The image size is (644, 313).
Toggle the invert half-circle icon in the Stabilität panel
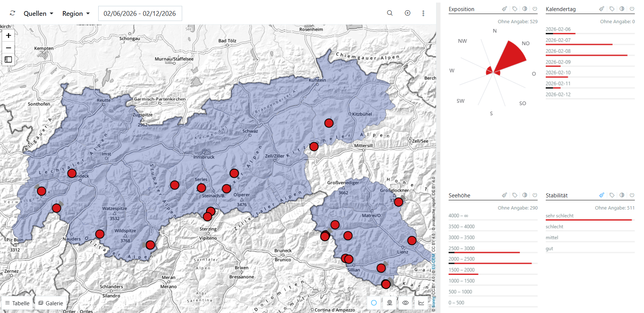click(x=622, y=195)
